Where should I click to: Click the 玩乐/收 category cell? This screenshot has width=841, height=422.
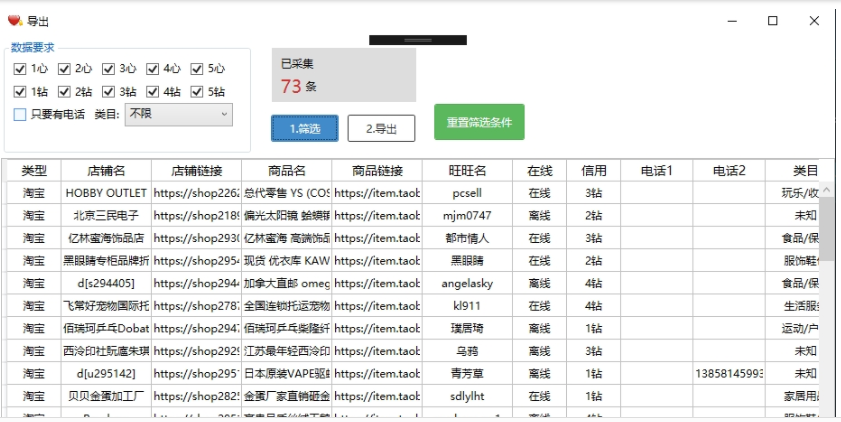click(x=793, y=193)
